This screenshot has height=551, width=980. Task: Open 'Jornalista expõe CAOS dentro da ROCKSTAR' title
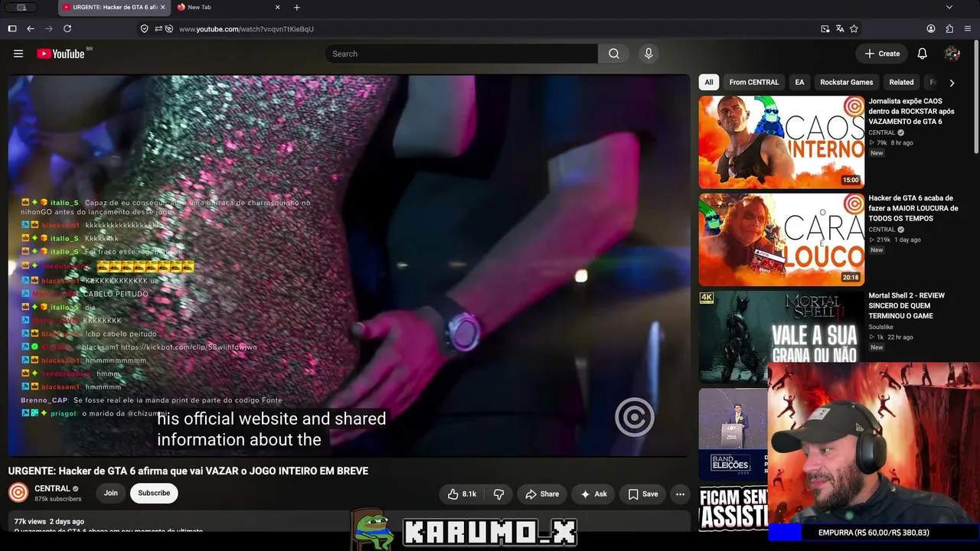click(911, 112)
